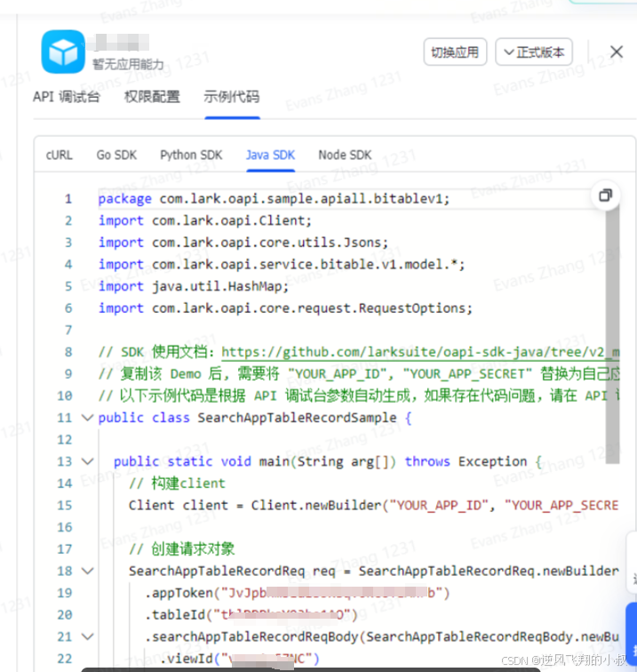This screenshot has width=637, height=672.
Task: Click the .appToken line 19
Action: (297, 593)
